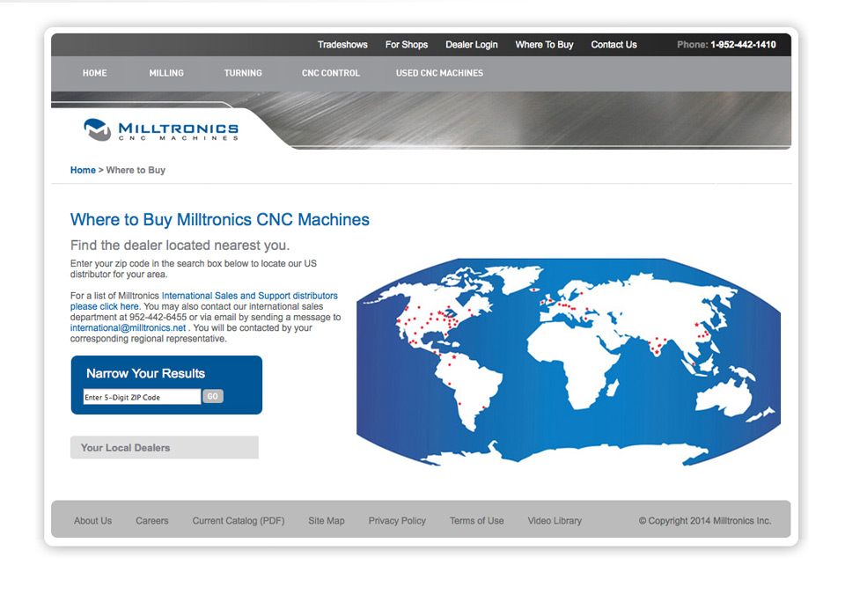Screen dimensions: 845x616
Task: Open the HOME menu item
Action: pos(95,73)
